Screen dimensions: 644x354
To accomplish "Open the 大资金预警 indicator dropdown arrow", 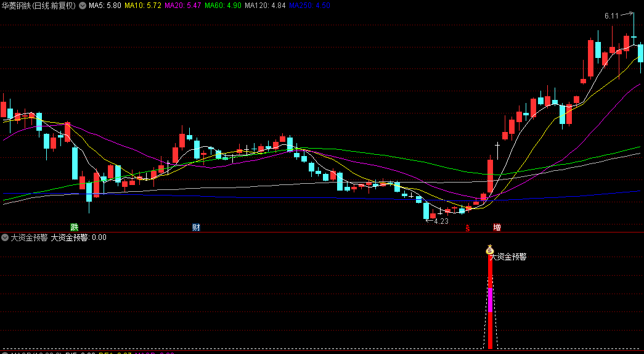I will pyautogui.click(x=5, y=237).
